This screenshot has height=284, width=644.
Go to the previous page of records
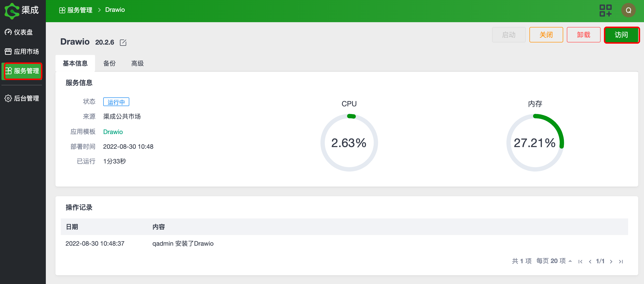590,261
